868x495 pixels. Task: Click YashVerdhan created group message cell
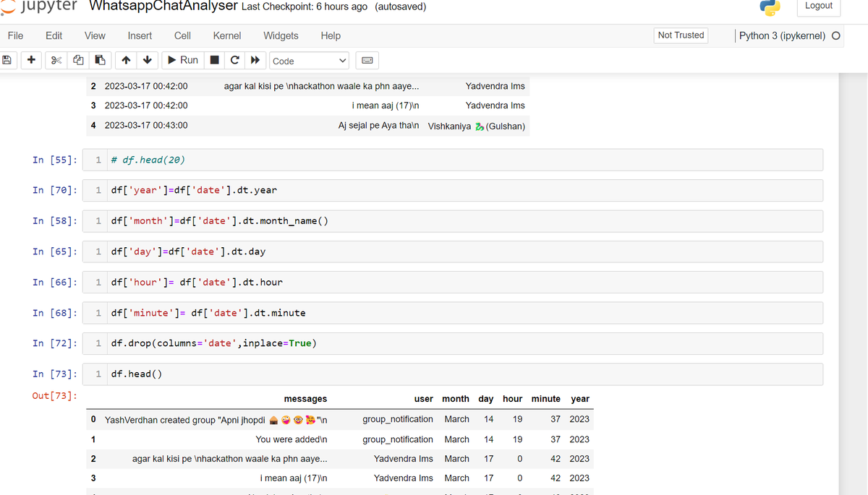[216, 419]
